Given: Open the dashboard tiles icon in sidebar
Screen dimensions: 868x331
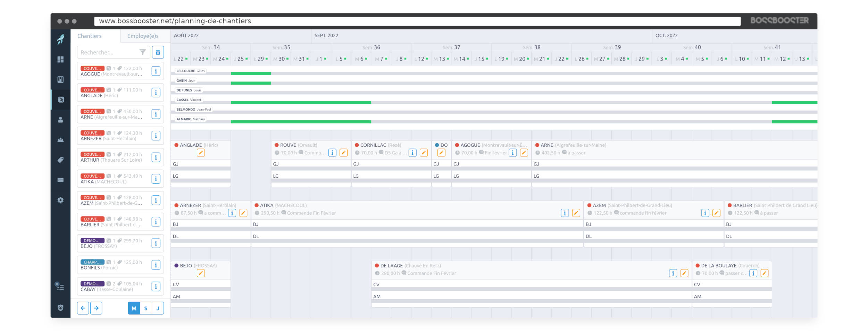Looking at the screenshot, I should coord(60,59).
